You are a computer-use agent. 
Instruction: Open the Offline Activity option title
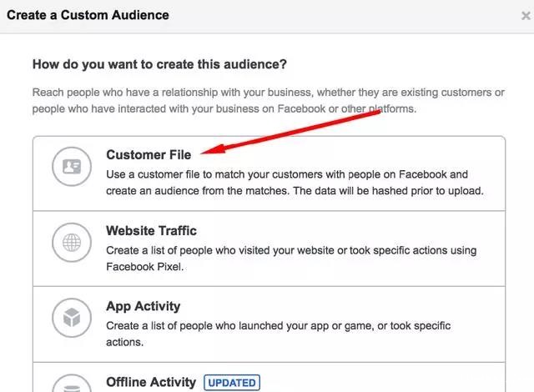click(x=151, y=382)
